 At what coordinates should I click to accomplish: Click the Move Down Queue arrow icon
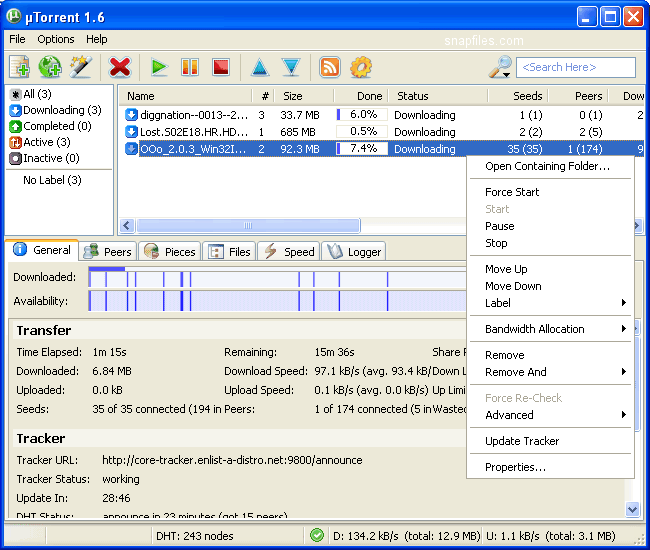coord(291,67)
